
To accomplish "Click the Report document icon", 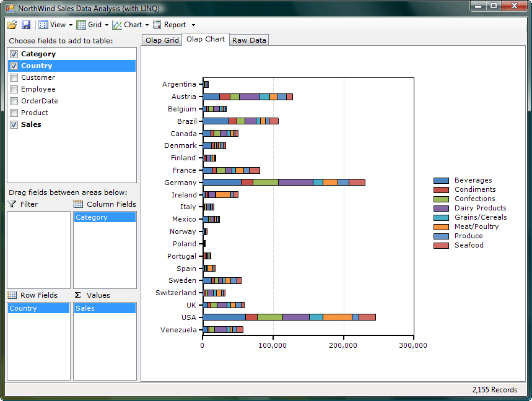I will pyautogui.click(x=157, y=25).
